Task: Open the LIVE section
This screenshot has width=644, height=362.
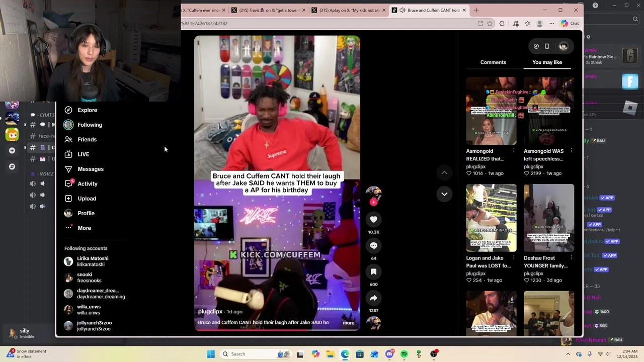Action: click(x=76, y=154)
